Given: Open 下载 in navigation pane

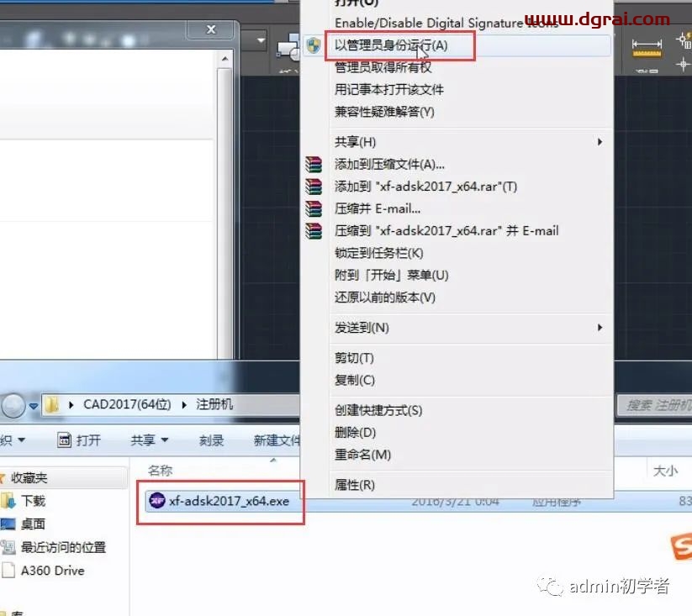Looking at the screenshot, I should pyautogui.click(x=34, y=501).
